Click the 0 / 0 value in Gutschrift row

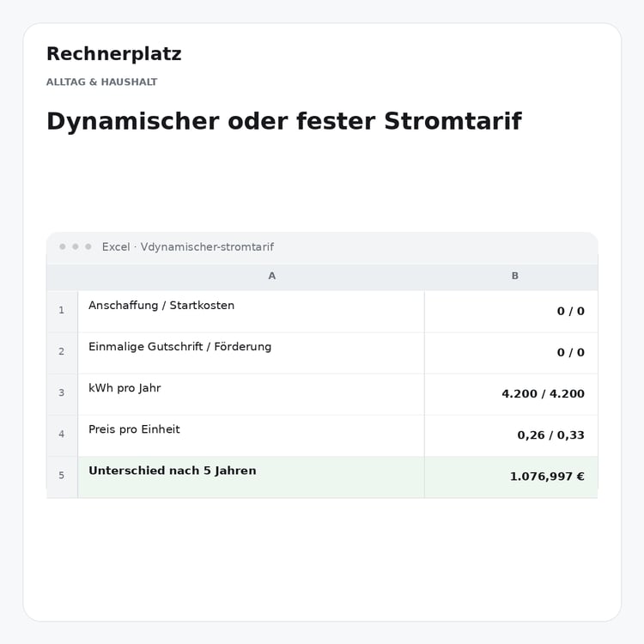pyautogui.click(x=570, y=352)
